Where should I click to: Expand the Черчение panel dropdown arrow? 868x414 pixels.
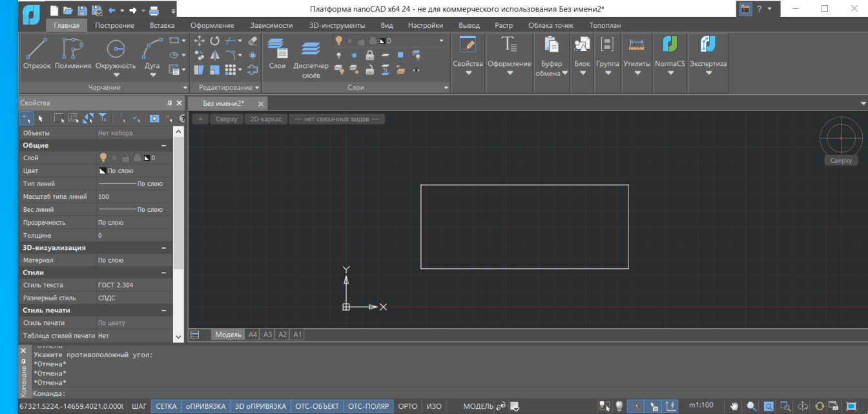pyautogui.click(x=185, y=87)
